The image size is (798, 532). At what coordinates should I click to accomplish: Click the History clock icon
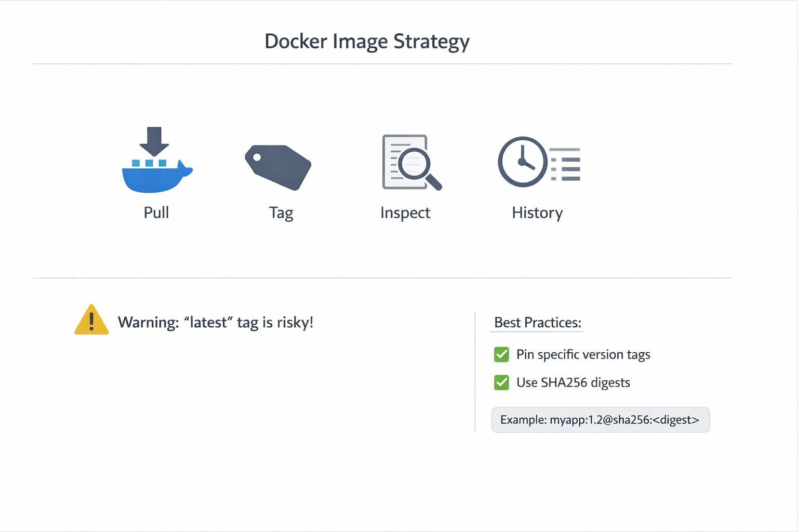point(539,162)
